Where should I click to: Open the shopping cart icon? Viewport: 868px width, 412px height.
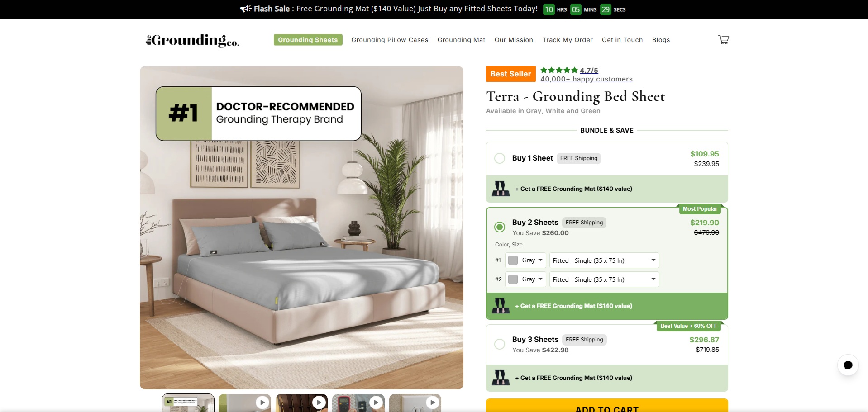coord(723,40)
